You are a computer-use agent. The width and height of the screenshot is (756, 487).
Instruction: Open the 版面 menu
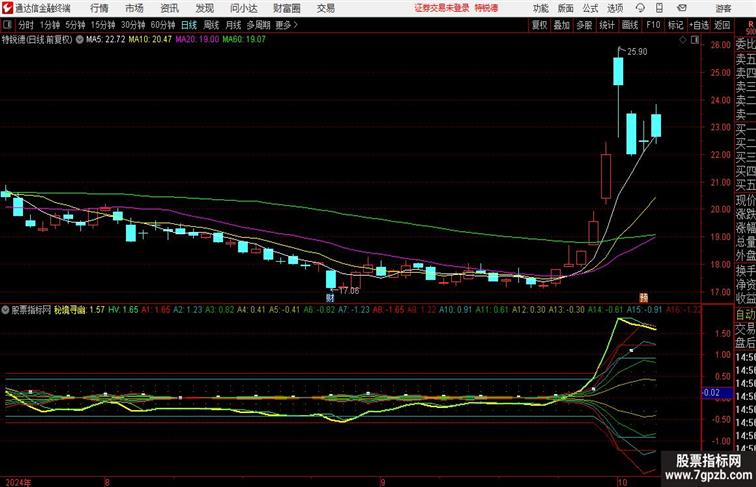point(566,8)
